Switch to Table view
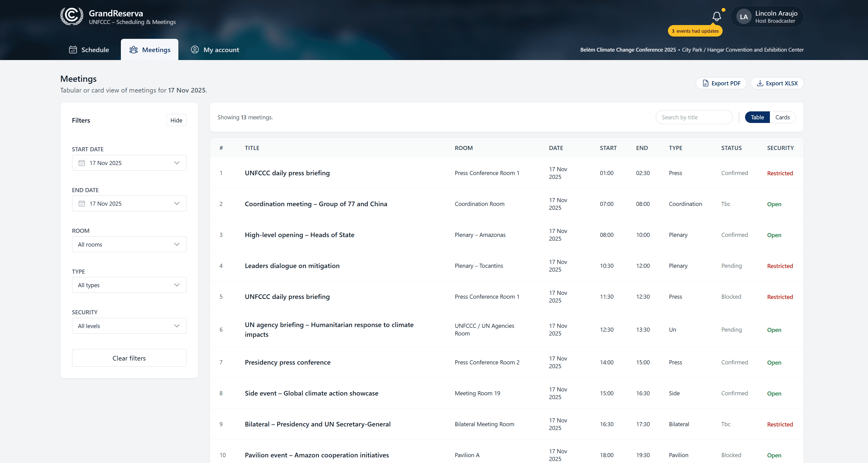Viewport: 868px width, 463px height. click(x=757, y=117)
